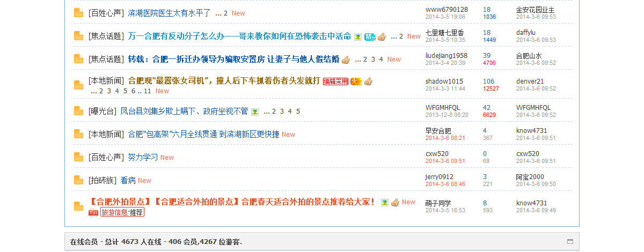Screen dimensions: 644x252
Task: Open thread 合肥包高架六月全线贯通
Action: tap(203, 134)
